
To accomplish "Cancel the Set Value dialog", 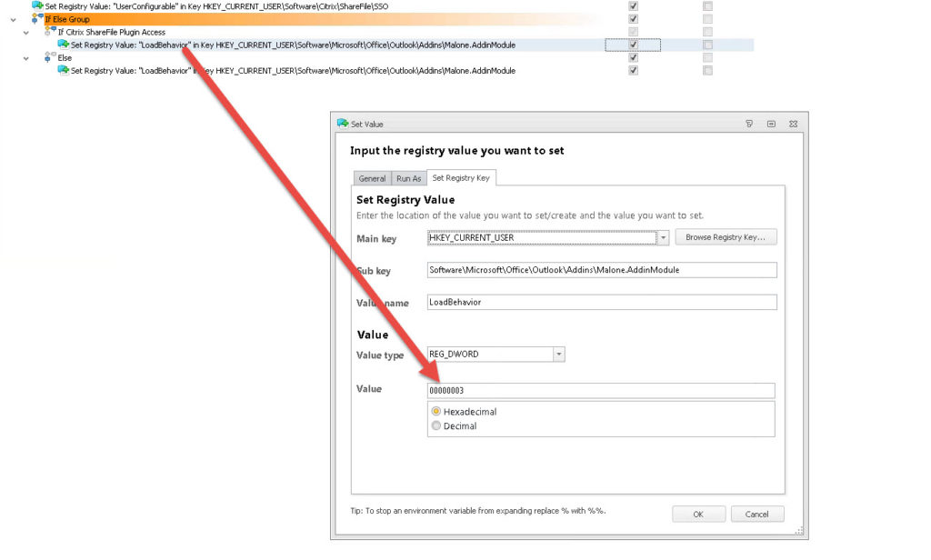I will click(x=757, y=514).
